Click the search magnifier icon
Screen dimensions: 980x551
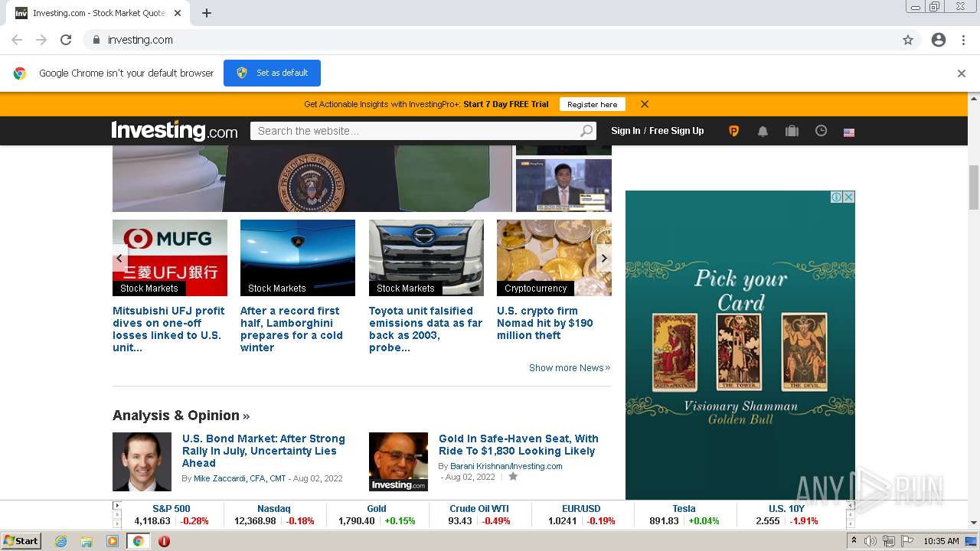click(x=586, y=131)
